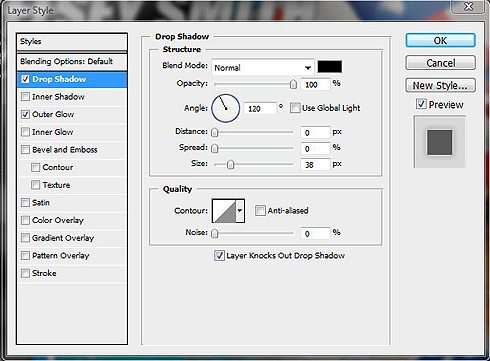Enable the Texture checkbox
The image size is (490, 361).
35,185
